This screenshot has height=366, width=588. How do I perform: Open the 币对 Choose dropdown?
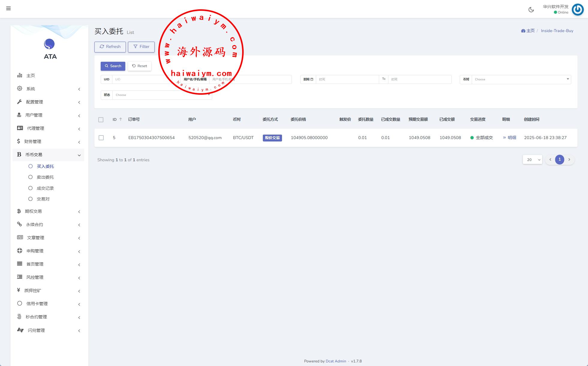coord(521,79)
